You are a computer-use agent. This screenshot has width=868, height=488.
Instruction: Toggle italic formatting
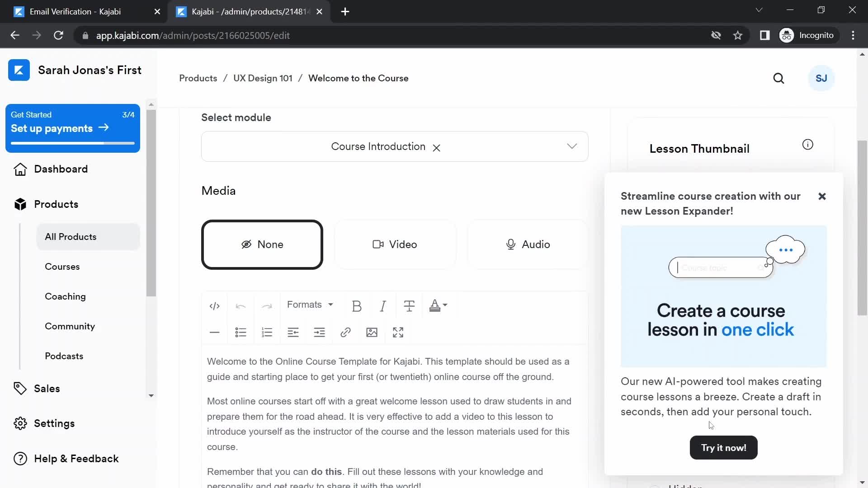pyautogui.click(x=383, y=306)
